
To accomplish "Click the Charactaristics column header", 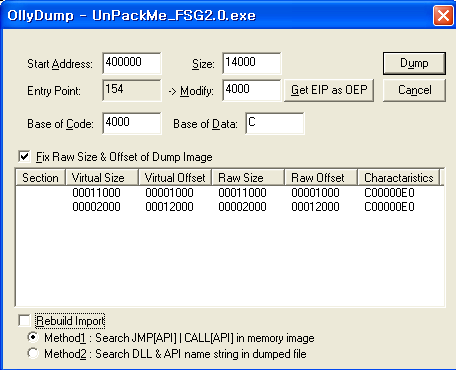I will click(x=399, y=178).
